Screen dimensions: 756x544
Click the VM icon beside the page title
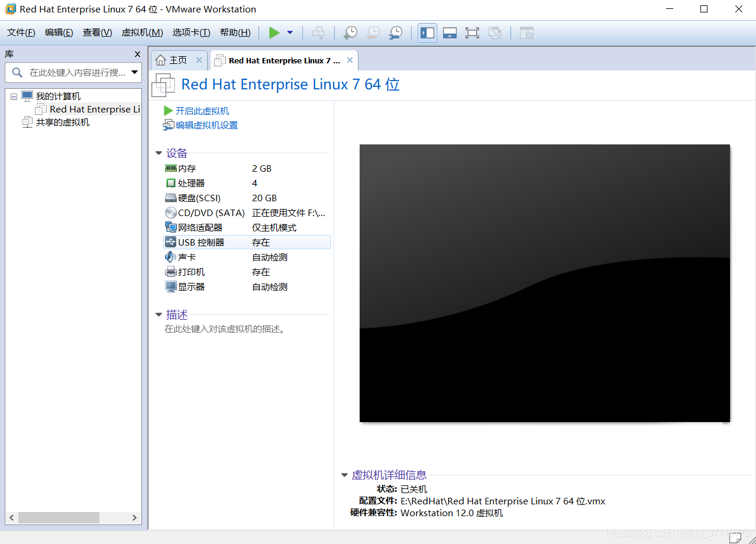pyautogui.click(x=163, y=85)
